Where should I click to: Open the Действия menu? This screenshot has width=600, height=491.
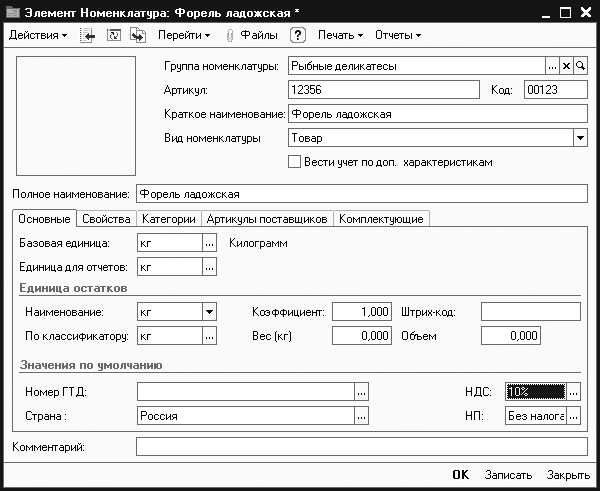tap(38, 35)
